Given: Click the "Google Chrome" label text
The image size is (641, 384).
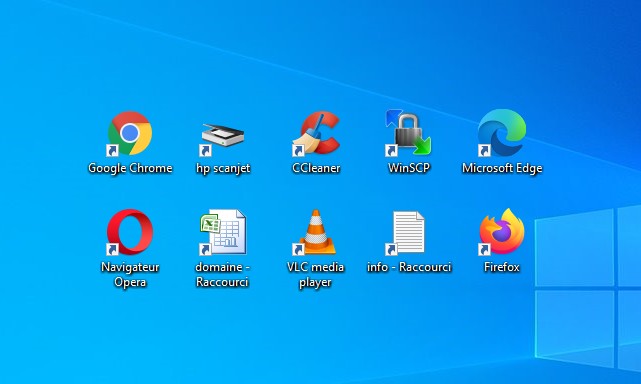Looking at the screenshot, I should pos(130,168).
